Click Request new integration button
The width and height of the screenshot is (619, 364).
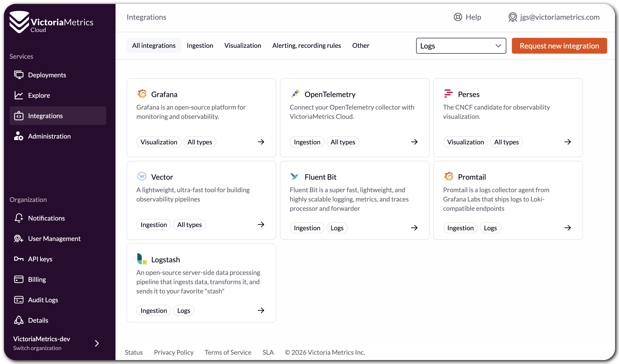[559, 46]
